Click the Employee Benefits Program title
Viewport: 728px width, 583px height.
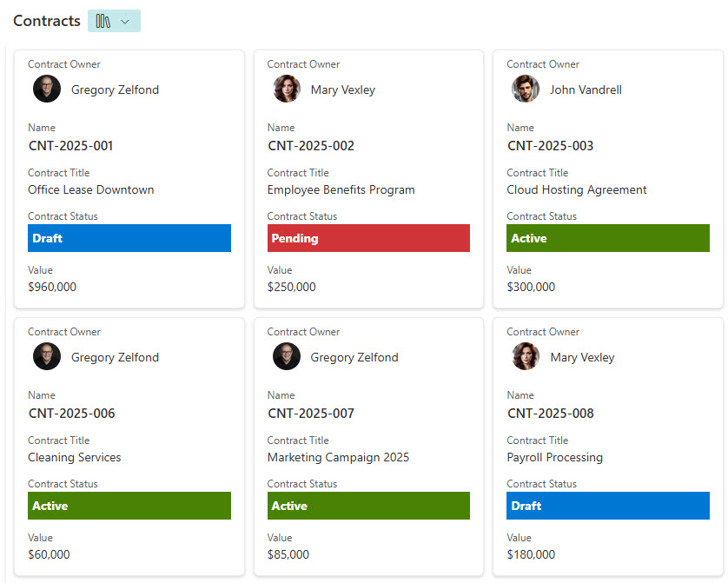pyautogui.click(x=341, y=190)
